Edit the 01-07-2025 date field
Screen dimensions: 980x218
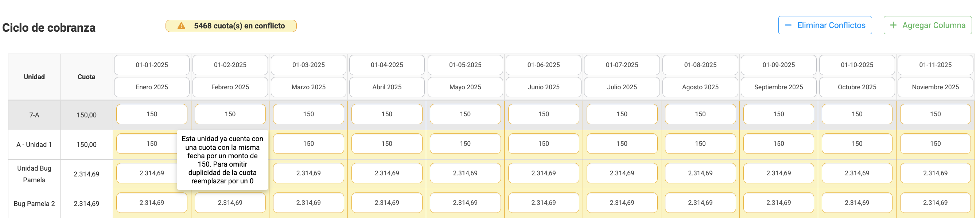pyautogui.click(x=622, y=65)
